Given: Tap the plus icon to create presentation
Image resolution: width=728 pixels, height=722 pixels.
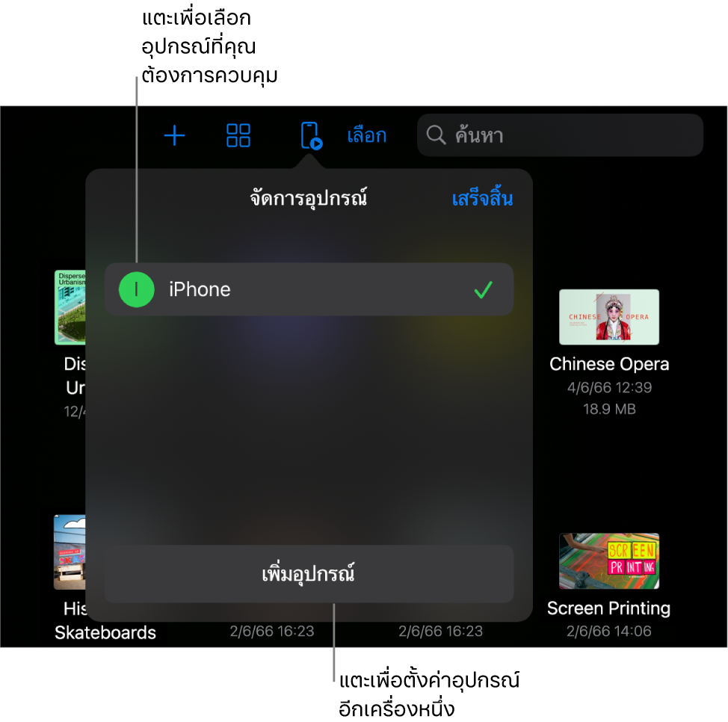Looking at the screenshot, I should [175, 135].
